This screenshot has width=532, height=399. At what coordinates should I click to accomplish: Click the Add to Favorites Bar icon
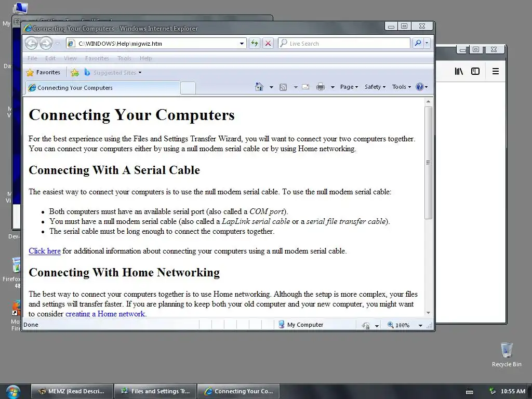pos(75,72)
